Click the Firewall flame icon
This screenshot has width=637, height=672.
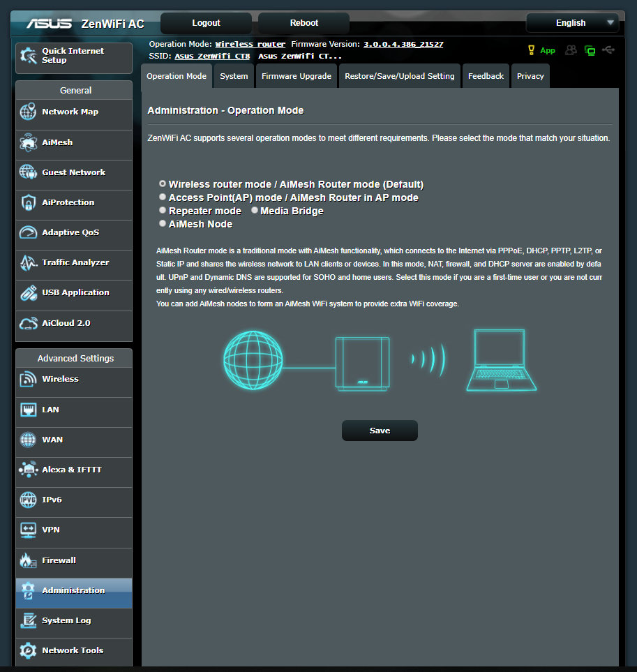click(x=29, y=560)
